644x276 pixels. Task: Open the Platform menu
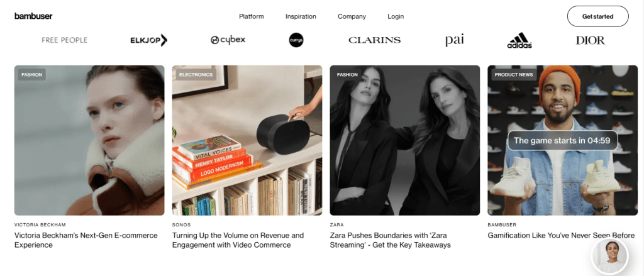pyautogui.click(x=252, y=16)
